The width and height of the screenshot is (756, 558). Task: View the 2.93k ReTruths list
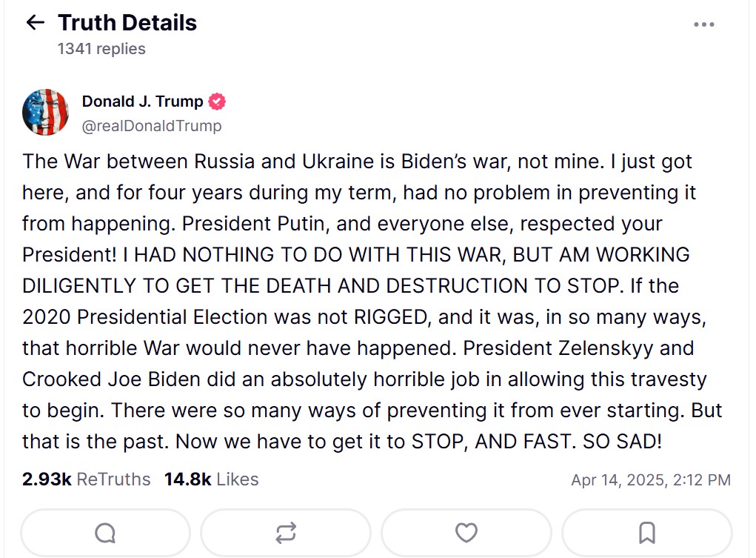coord(86,479)
